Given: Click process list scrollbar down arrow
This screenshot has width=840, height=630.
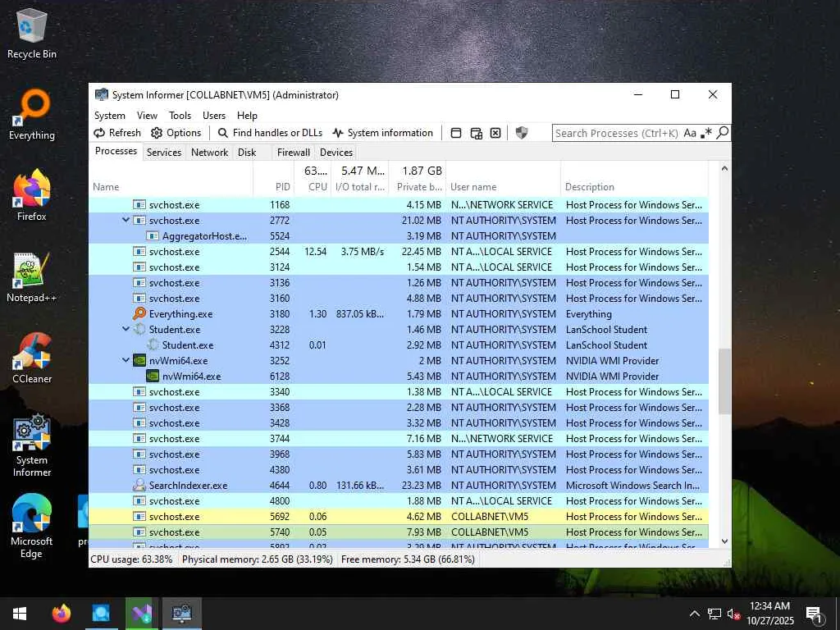Looking at the screenshot, I should pos(724,541).
